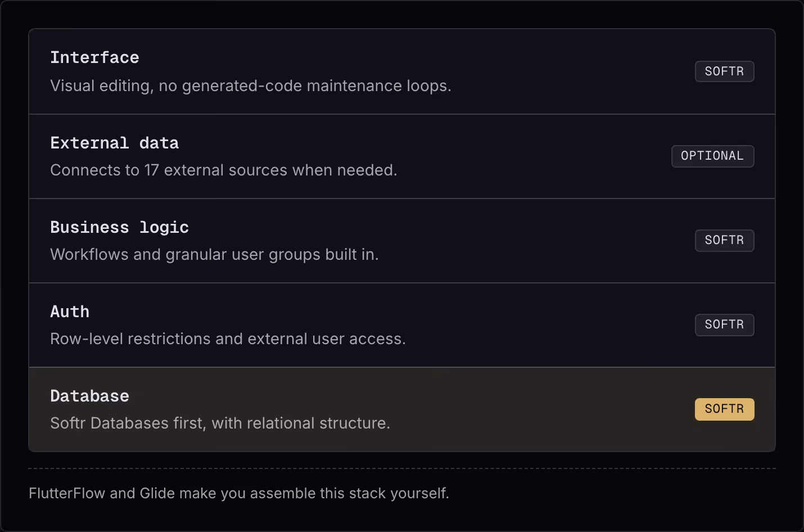Click the SOFTR badge in Auth row
The image size is (804, 532).
tap(724, 324)
